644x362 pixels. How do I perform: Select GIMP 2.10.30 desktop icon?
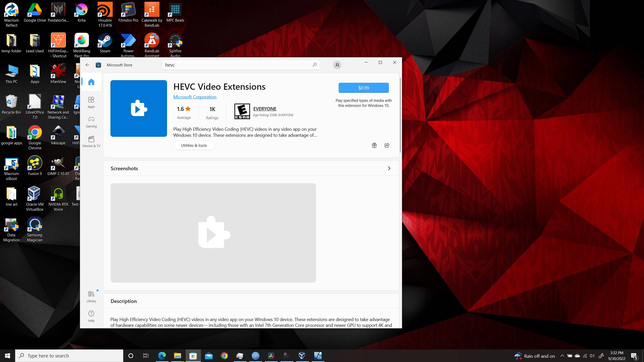point(58,166)
